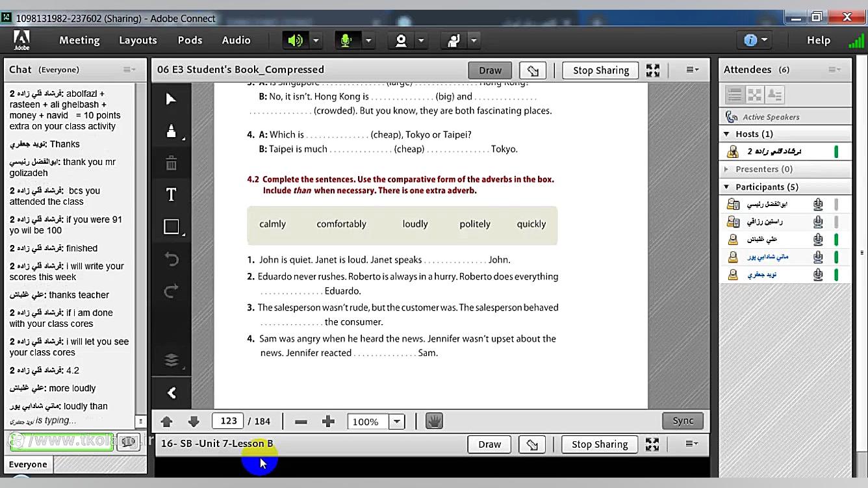
Task: Collapse the Hosts group
Action: tap(726, 134)
